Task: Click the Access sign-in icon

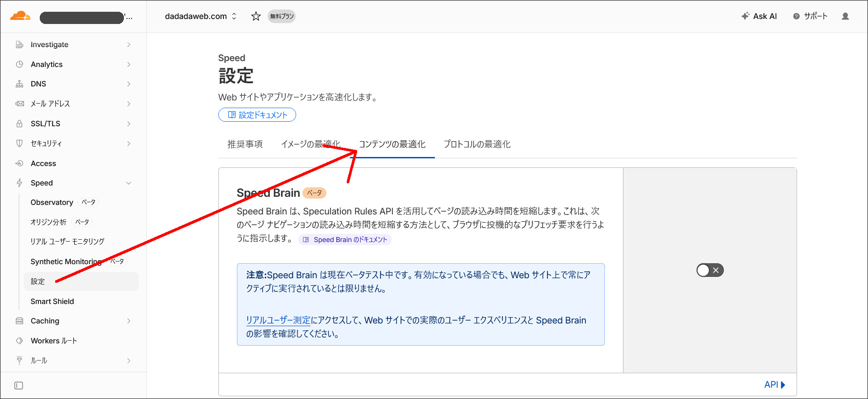Action: [x=19, y=163]
